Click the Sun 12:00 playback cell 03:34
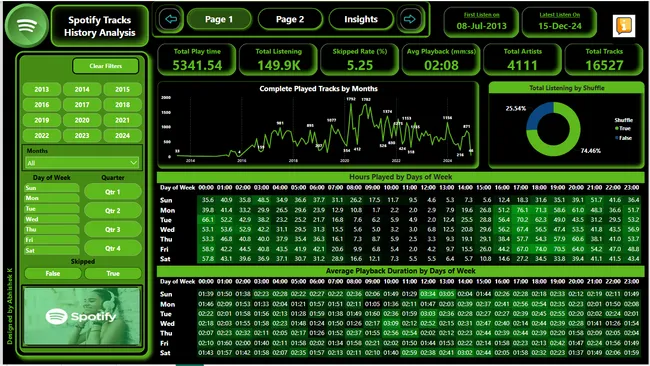Screen dimensions: 650x366 [x=428, y=294]
